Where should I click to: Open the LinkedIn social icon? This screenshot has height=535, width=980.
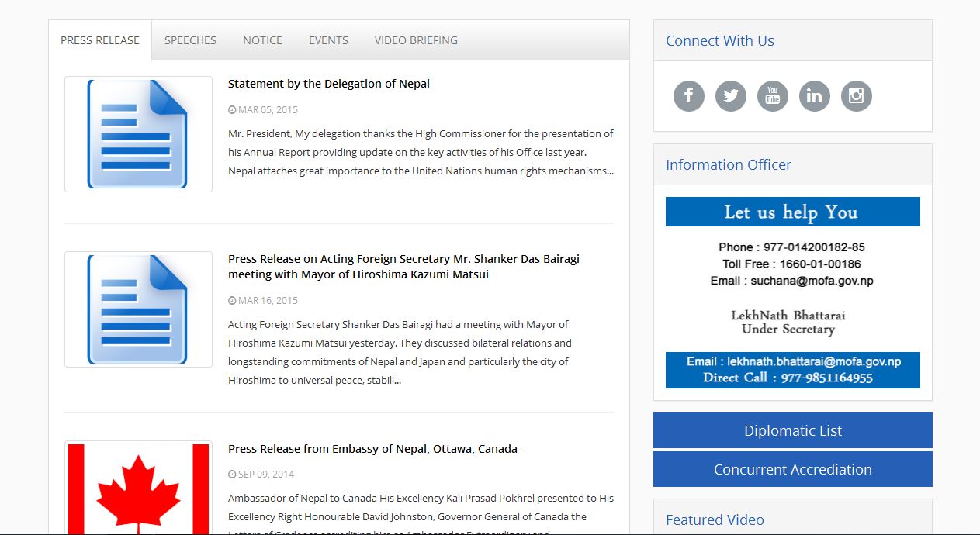coord(814,96)
